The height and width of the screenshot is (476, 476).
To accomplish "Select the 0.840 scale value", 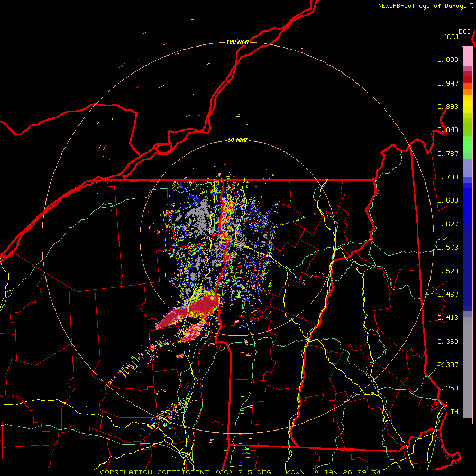I will coord(448,130).
